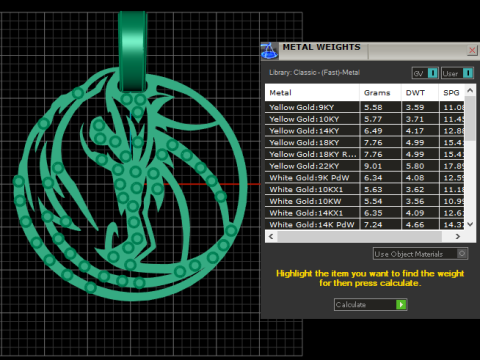
Task: Sort by the DWT column header
Action: (420, 93)
